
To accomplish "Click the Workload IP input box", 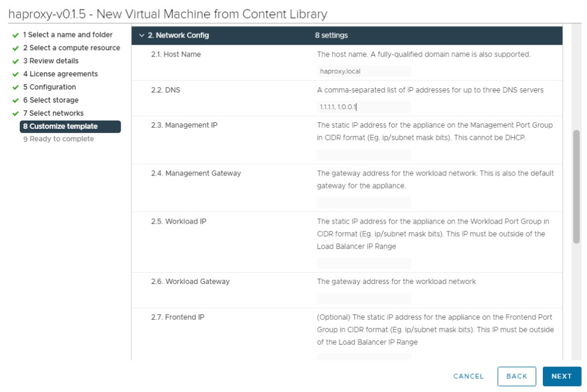I will pyautogui.click(x=363, y=263).
